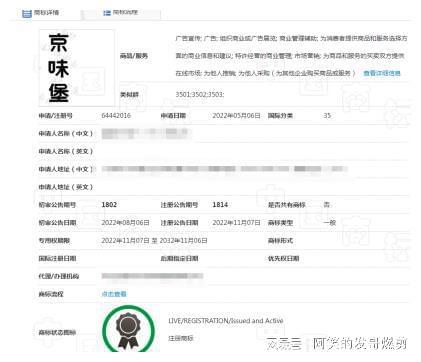Click the 申请人名称（英文） label
Image resolution: width=421 pixels, height=362 pixels.
[x=66, y=151]
